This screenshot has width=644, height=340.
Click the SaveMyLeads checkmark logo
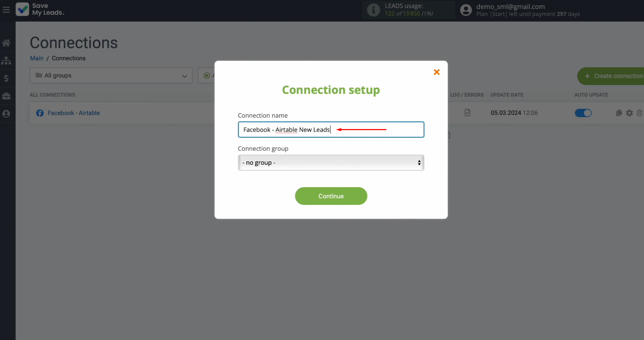pyautogui.click(x=22, y=9)
